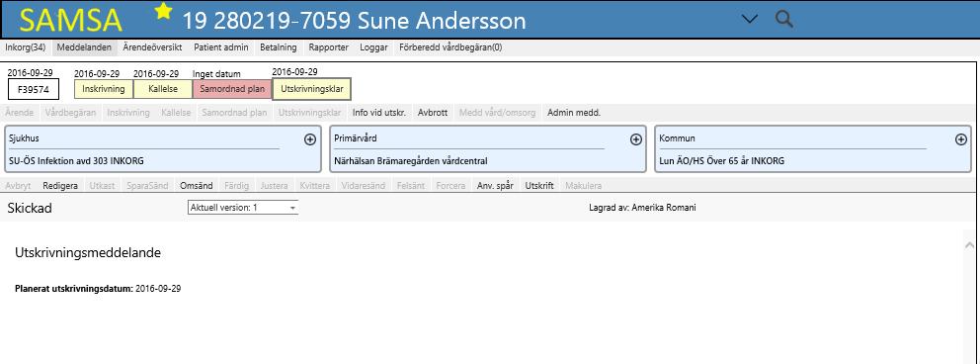Click the Skickad status label
The image size is (980, 364).
click(x=30, y=209)
